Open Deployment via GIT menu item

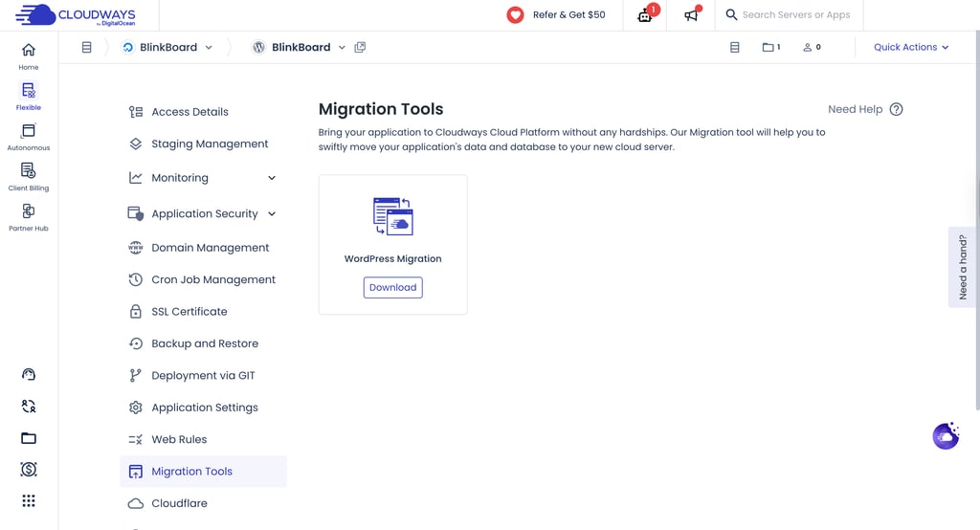tap(203, 375)
